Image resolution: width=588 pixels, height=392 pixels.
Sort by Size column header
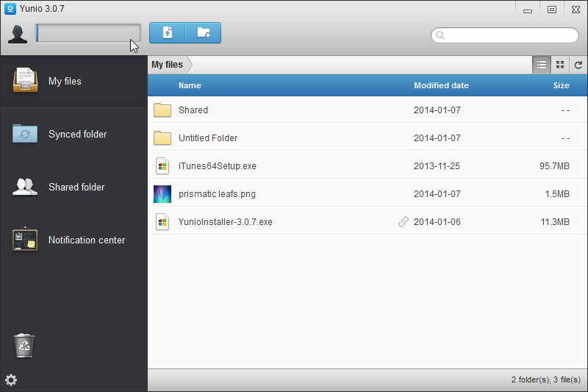coord(562,85)
